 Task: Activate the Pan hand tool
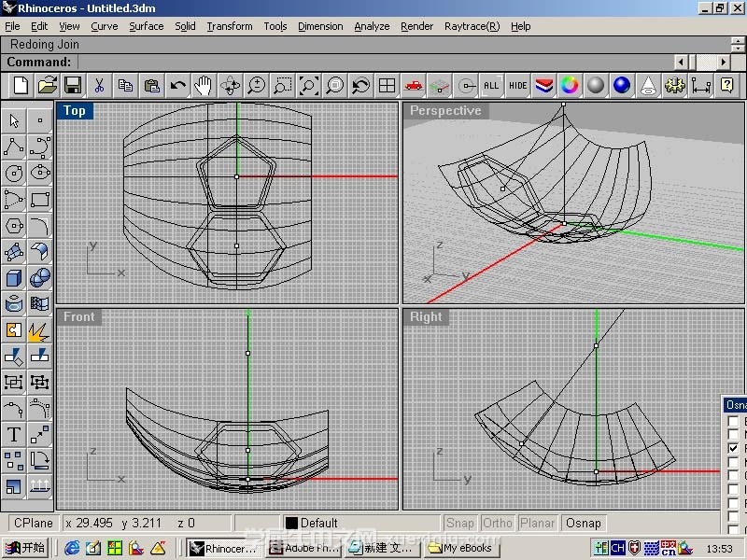click(x=204, y=86)
